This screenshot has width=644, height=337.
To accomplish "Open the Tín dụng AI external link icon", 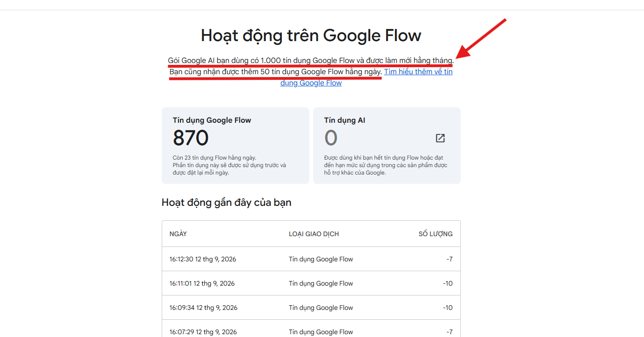I will [x=440, y=138].
